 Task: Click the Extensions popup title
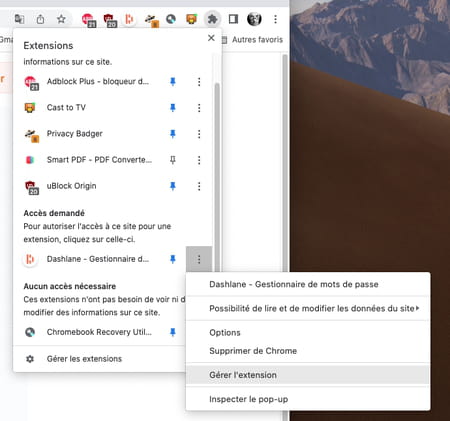[x=48, y=46]
